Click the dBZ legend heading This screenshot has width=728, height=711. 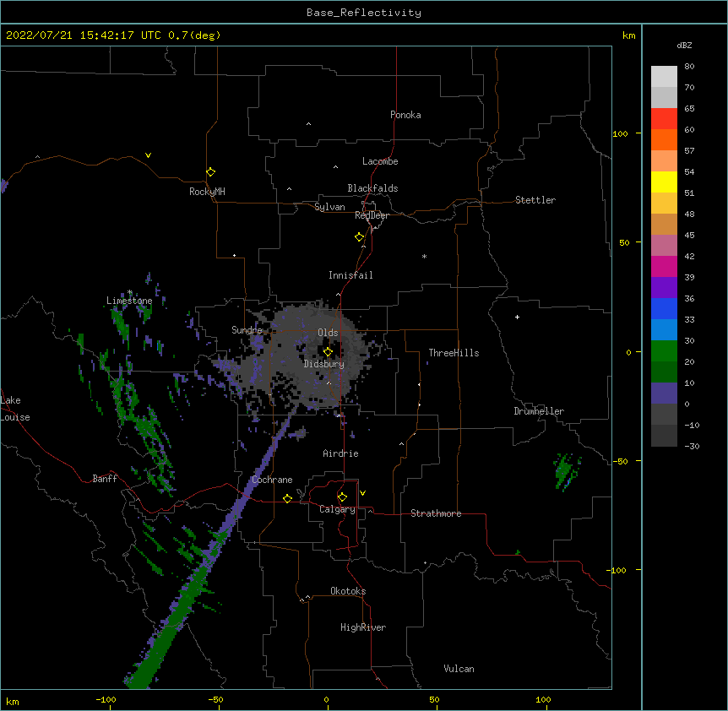point(684,45)
